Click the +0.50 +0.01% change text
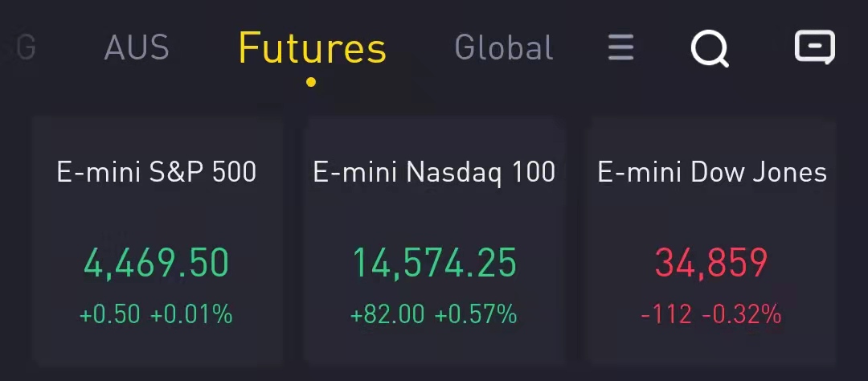 (156, 314)
